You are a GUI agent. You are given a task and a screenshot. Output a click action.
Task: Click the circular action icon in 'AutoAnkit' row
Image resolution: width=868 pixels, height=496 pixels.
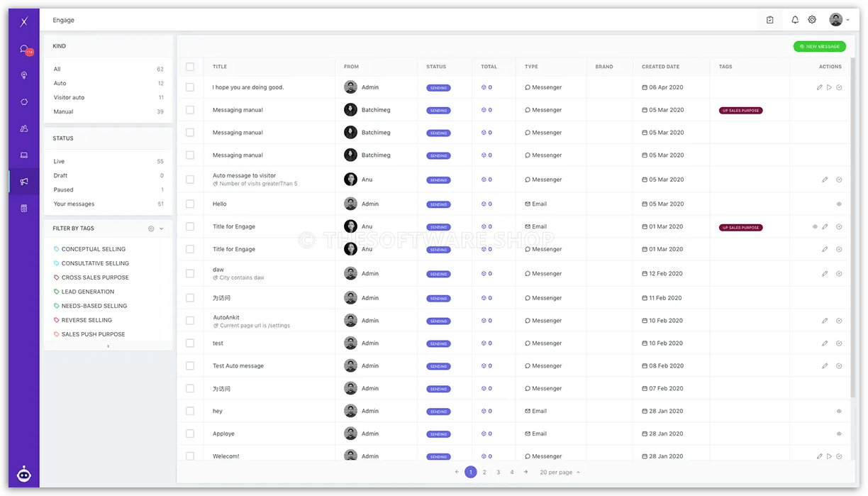point(839,321)
